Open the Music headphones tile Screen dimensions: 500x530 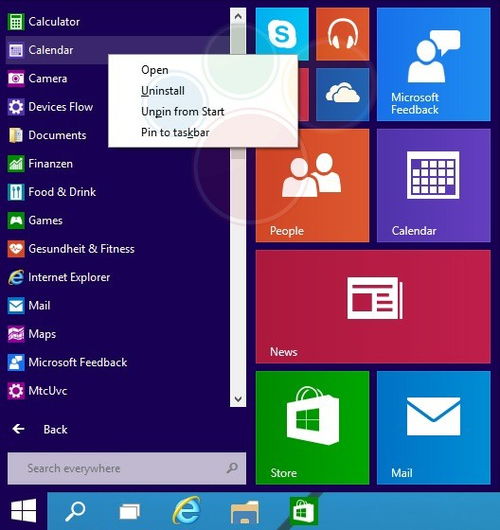342,34
